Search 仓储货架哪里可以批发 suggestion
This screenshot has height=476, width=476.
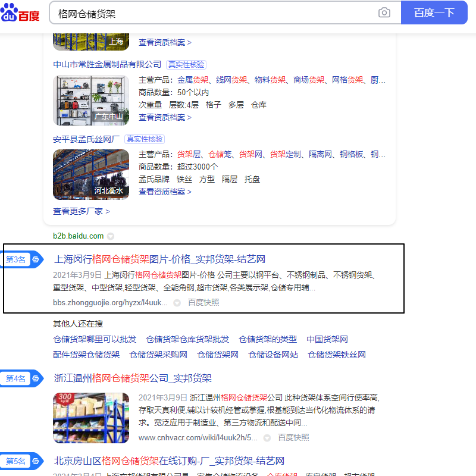pos(95,339)
